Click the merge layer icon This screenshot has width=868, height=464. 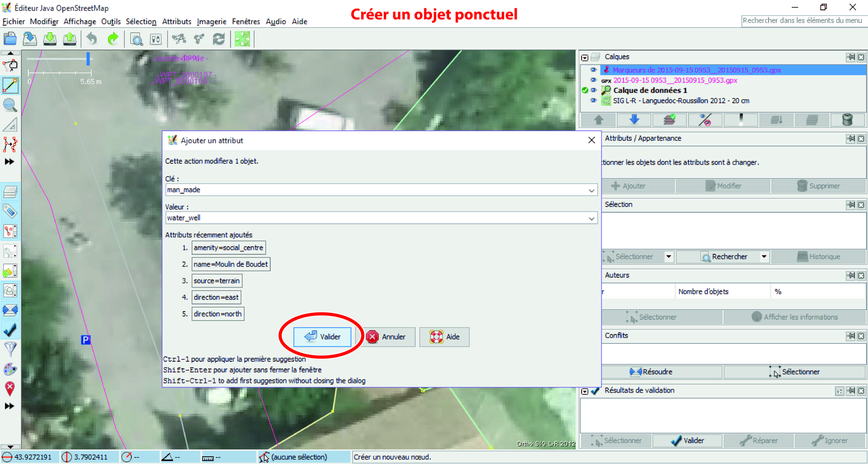pyautogui.click(x=776, y=120)
